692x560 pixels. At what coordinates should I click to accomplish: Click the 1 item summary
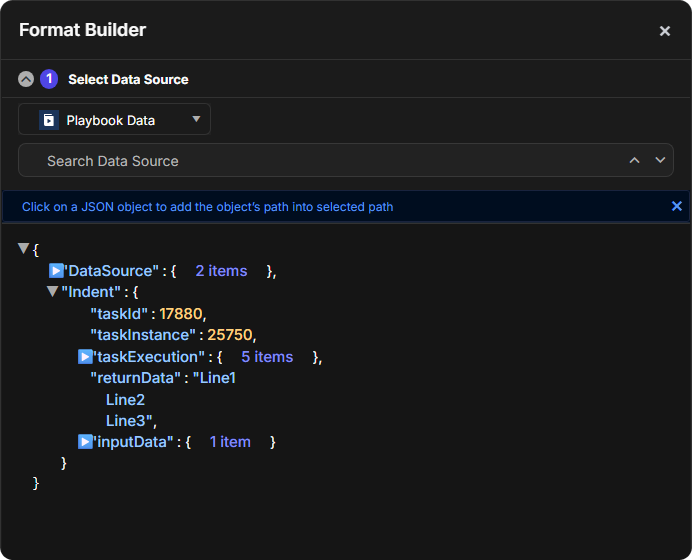pos(230,442)
